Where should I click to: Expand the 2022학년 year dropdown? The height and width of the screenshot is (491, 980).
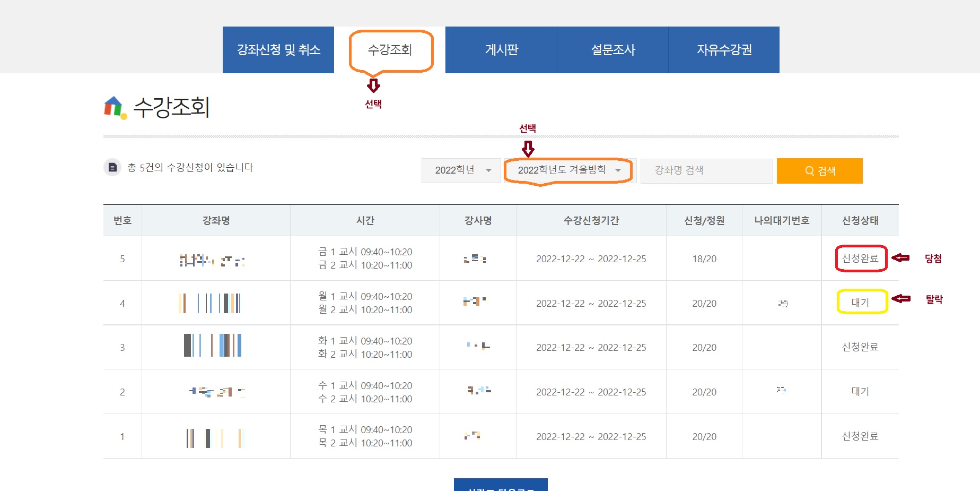click(461, 170)
